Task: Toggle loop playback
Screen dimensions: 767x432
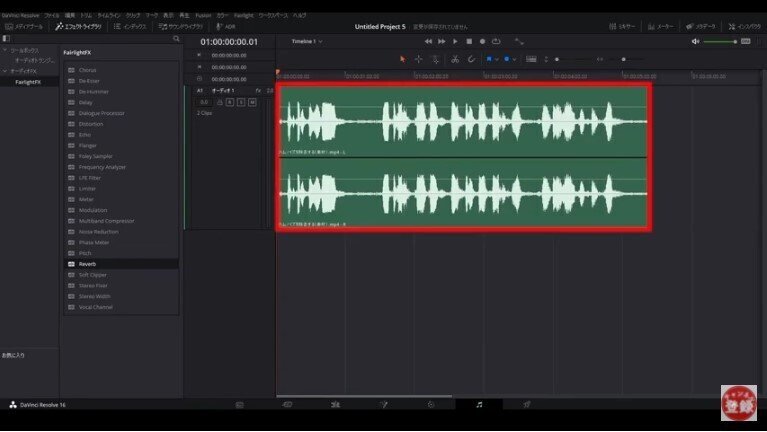Action: [x=496, y=42]
